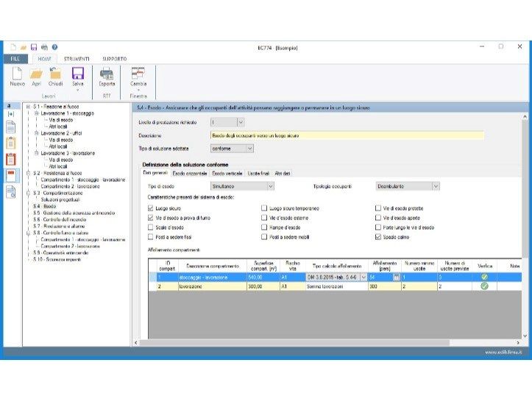The image size is (532, 399).
Task: Click the red clipboard icon in left sidebar
Action: [x=11, y=159]
